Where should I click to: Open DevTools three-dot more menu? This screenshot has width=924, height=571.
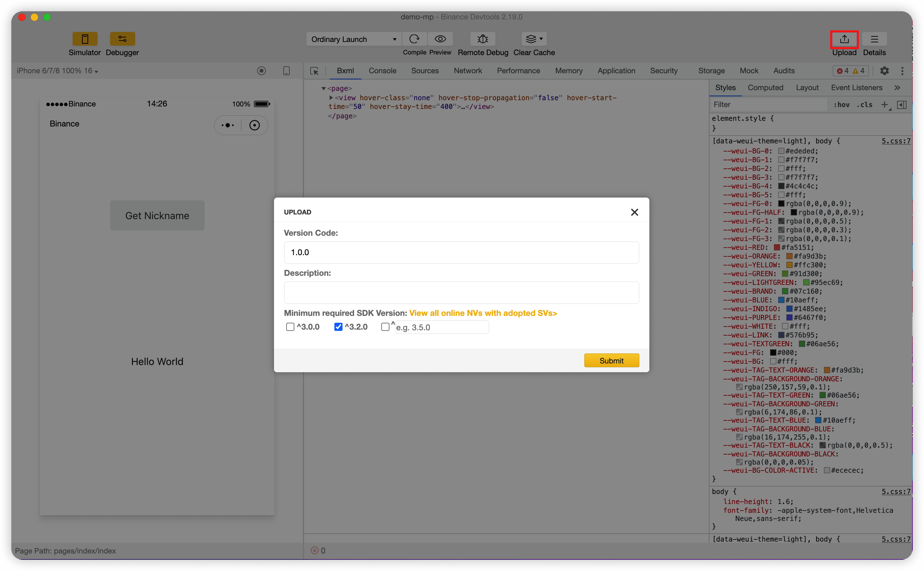click(x=902, y=71)
